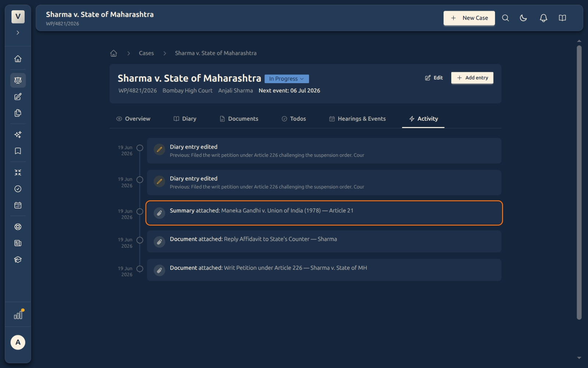Switch to the Todos tab
The width and height of the screenshot is (588, 368).
[294, 119]
